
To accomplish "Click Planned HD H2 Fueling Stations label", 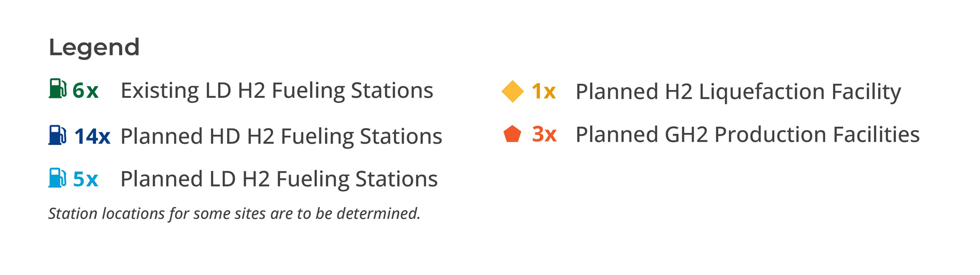I will 281,137.
